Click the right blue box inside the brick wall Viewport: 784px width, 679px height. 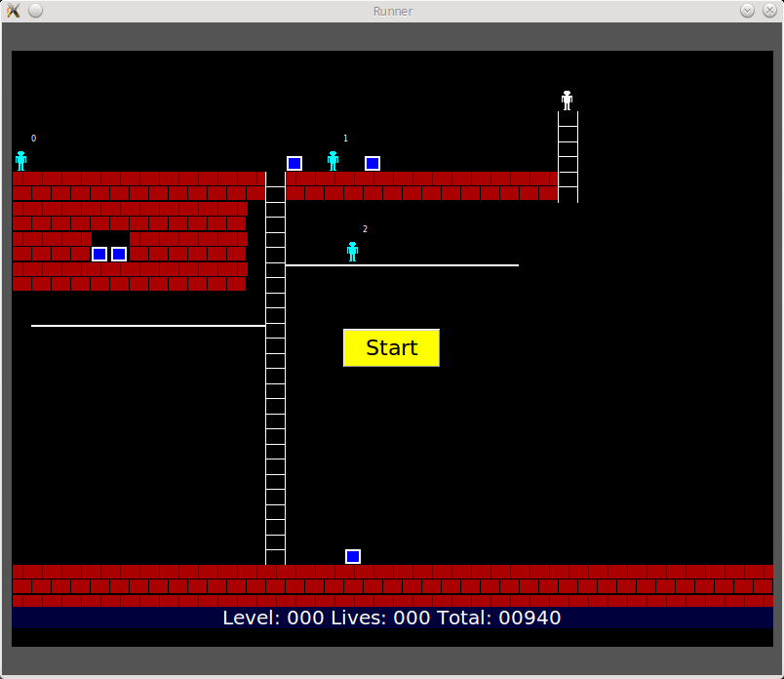coord(119,255)
